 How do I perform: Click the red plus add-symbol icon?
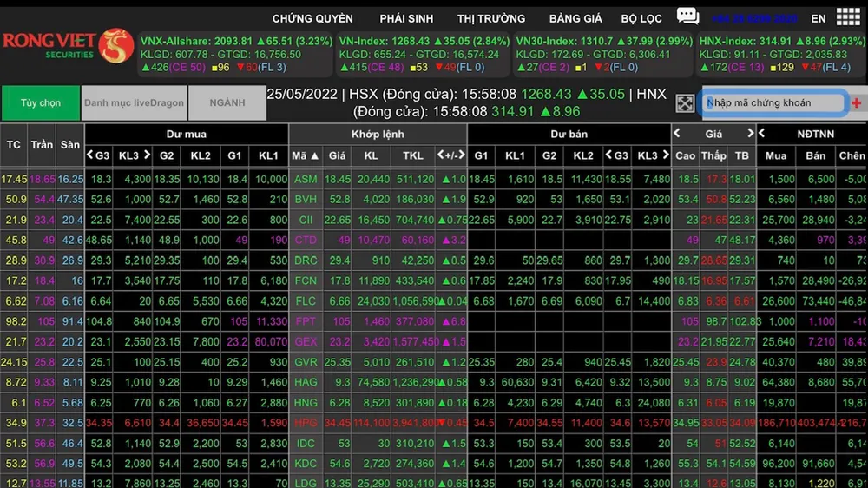click(x=857, y=103)
